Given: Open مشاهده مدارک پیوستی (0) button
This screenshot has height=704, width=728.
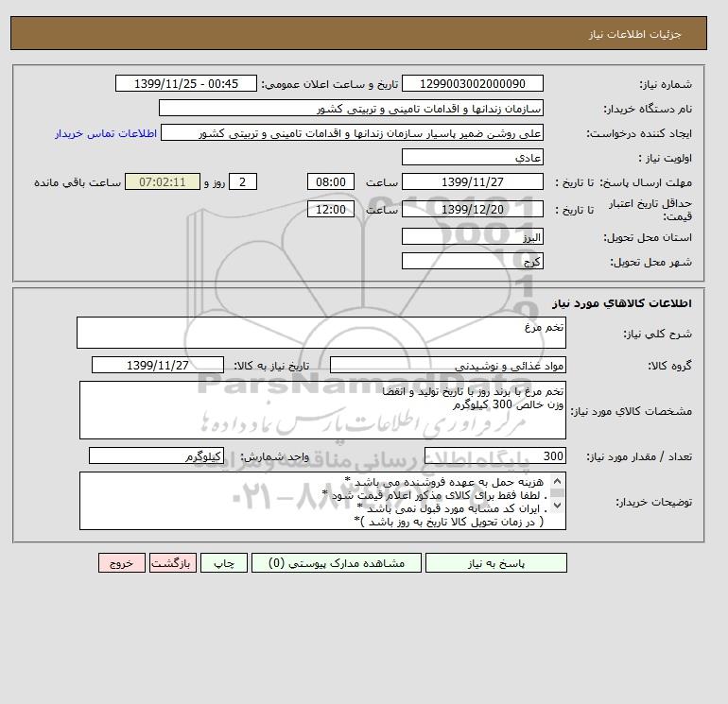Looking at the screenshot, I should click(x=337, y=563).
